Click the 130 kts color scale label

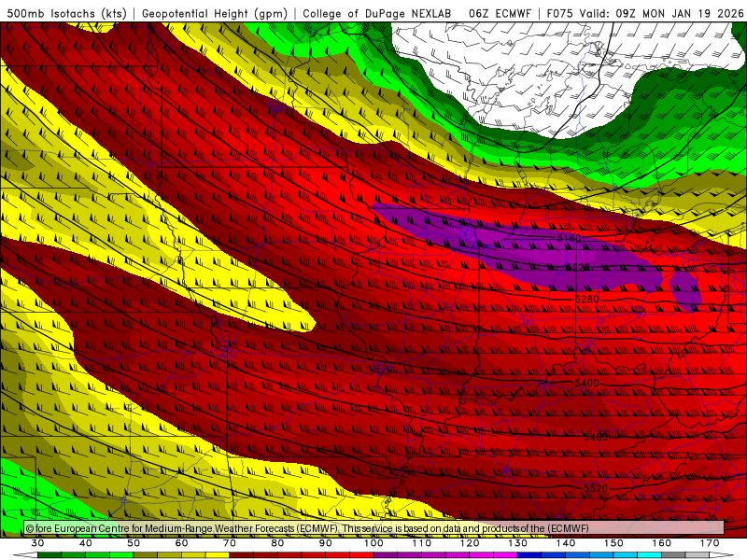[x=518, y=543]
